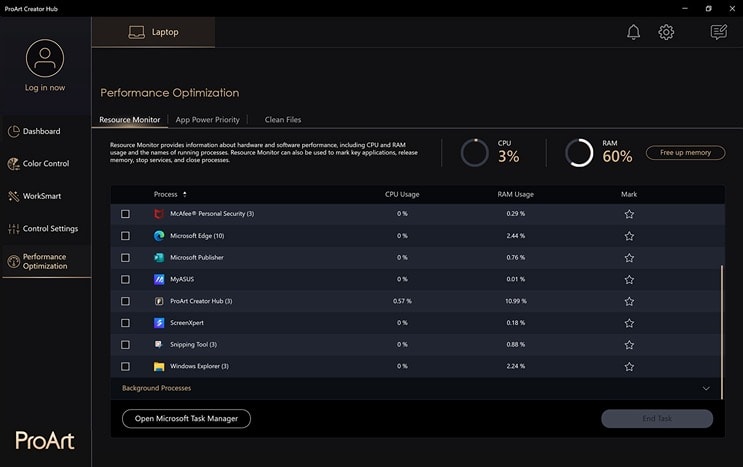Star the Windows Explorer process
Screen dimensions: 743x467
click(629, 367)
